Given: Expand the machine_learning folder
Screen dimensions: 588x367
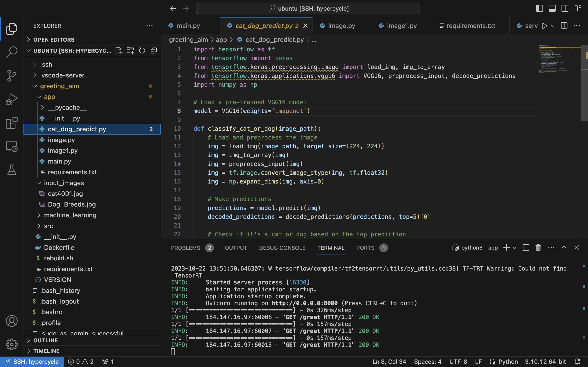Looking at the screenshot, I should [70, 215].
